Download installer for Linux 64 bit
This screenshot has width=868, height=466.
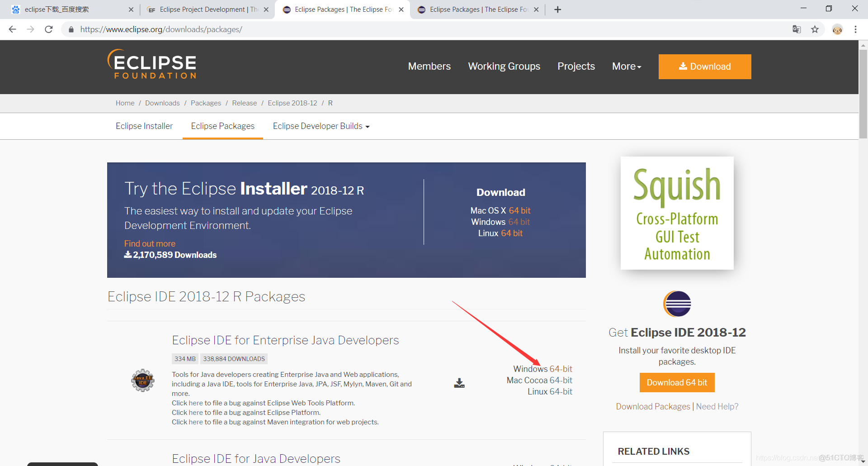coord(512,233)
